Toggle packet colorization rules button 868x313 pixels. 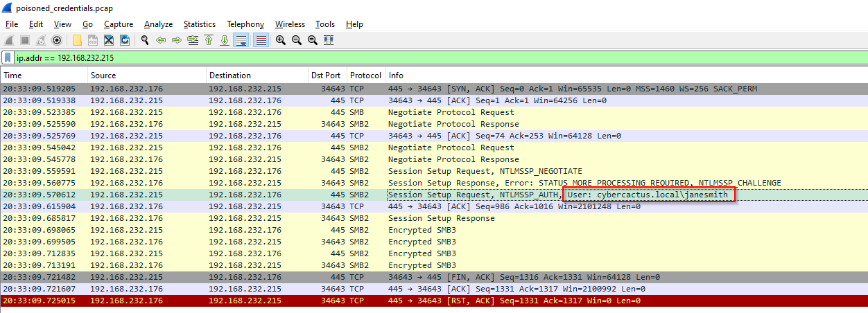[x=261, y=40]
